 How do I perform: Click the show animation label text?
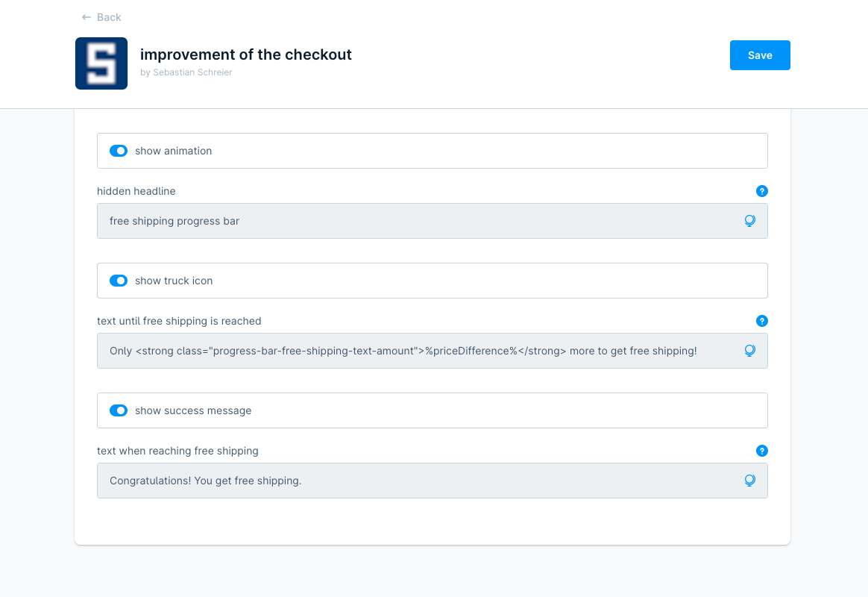coord(173,151)
